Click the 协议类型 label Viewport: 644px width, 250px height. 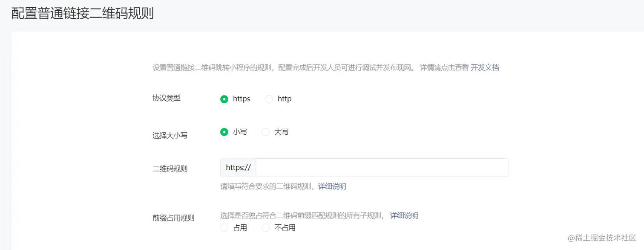coord(167,98)
